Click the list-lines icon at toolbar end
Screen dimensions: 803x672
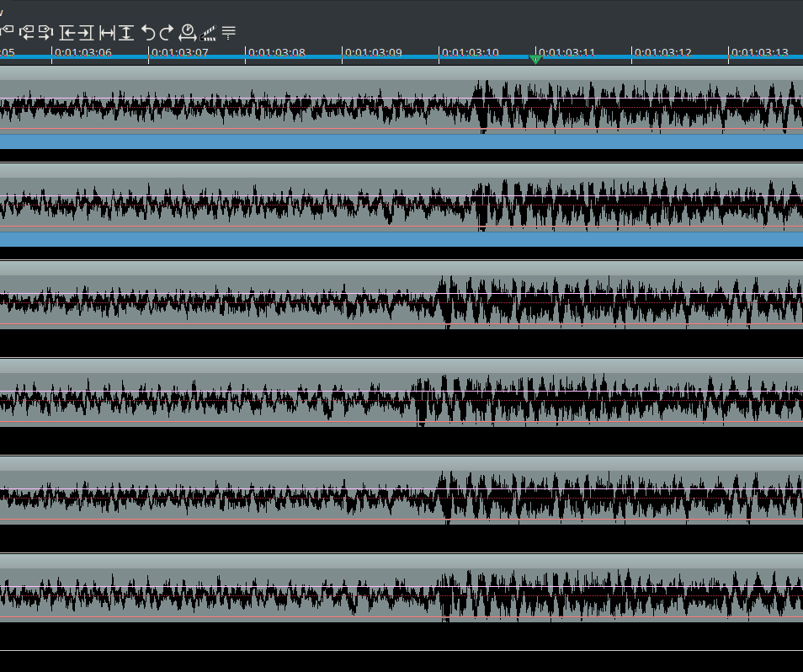point(228,33)
